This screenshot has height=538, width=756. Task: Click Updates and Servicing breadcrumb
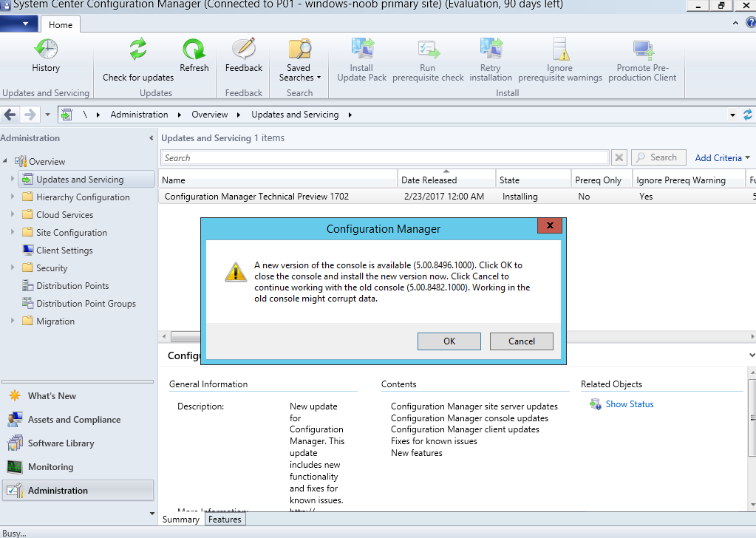pyautogui.click(x=295, y=115)
